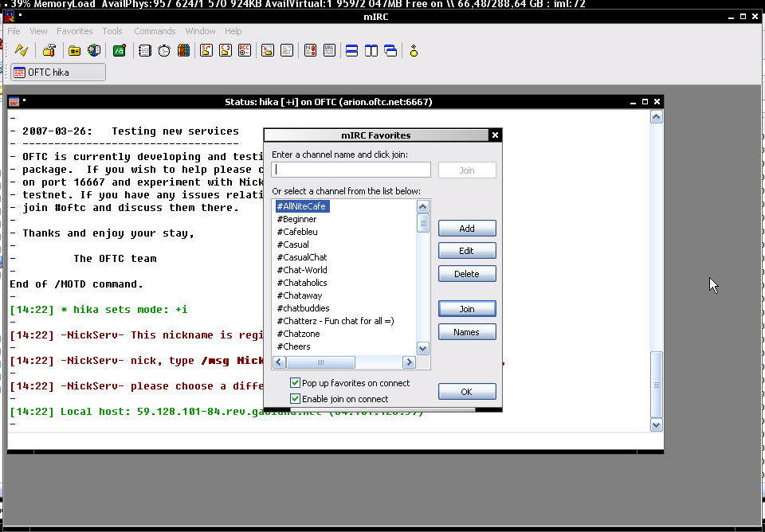The width and height of the screenshot is (765, 532).
Task: Select #Chatzone from the channel list
Action: pyautogui.click(x=299, y=334)
